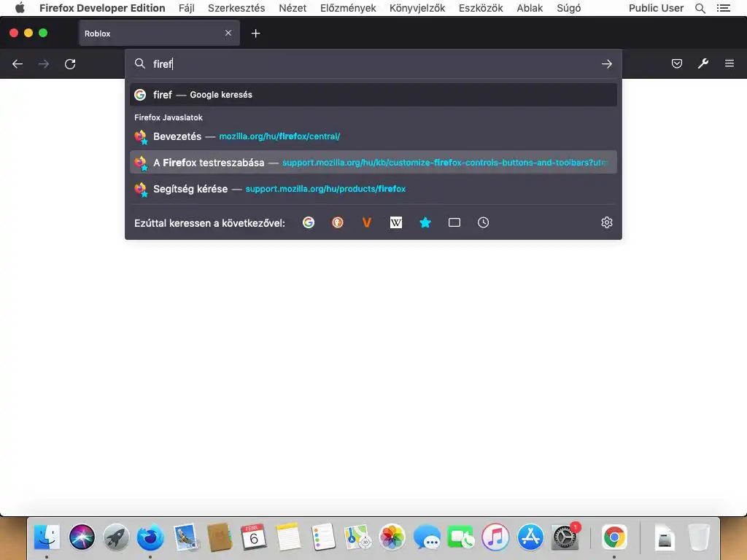Open Firefox Developer Edition in Dock
The image size is (747, 560).
coord(150,537)
